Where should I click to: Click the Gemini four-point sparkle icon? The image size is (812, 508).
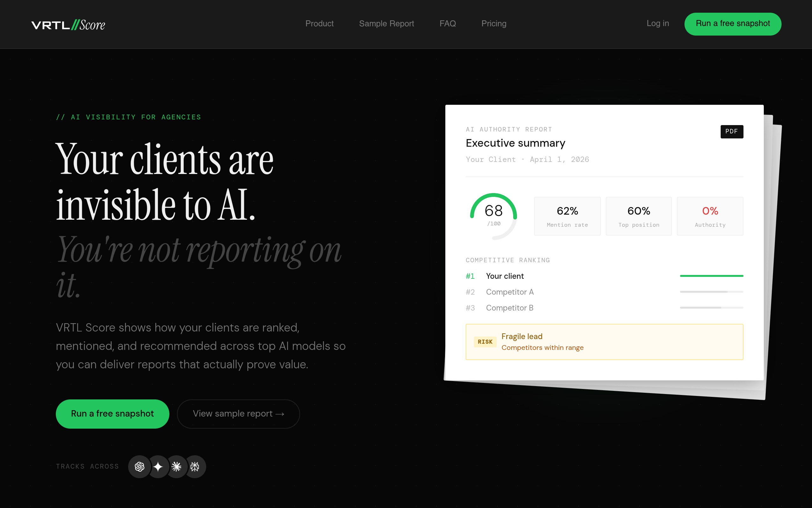[158, 466]
